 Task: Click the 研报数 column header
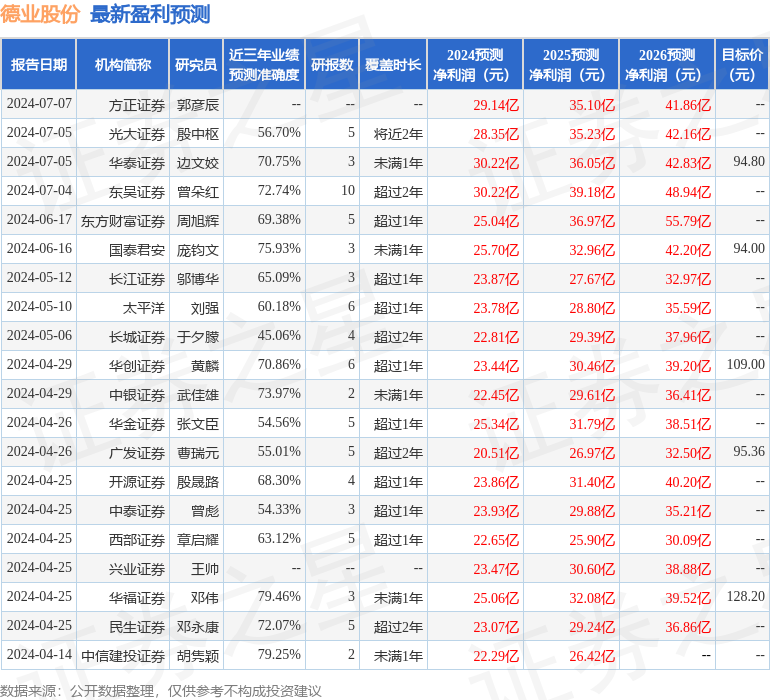pyautogui.click(x=332, y=65)
